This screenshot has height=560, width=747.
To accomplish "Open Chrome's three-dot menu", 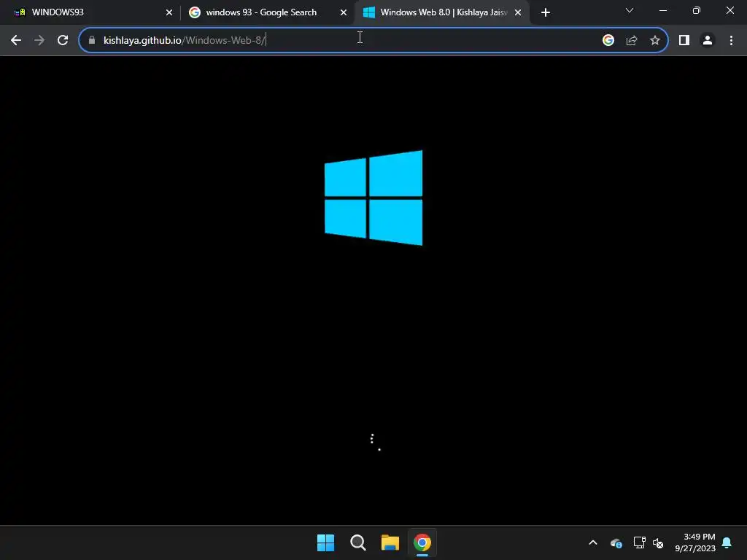I will [731, 40].
